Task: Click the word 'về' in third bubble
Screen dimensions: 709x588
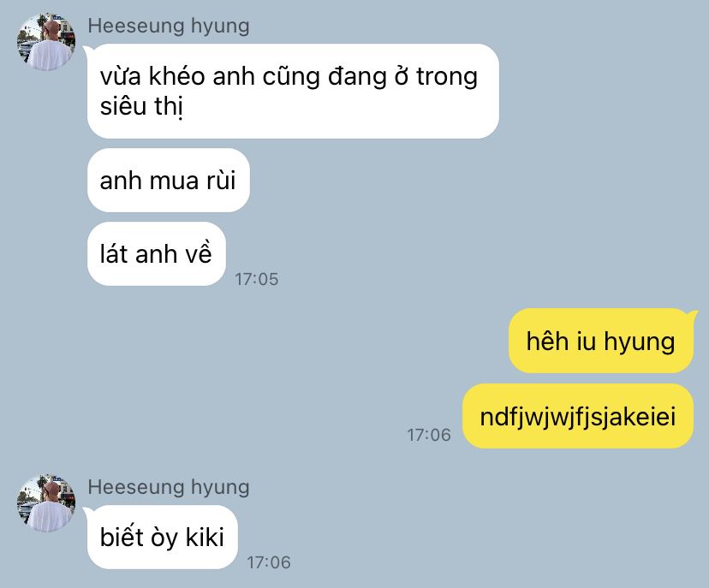Action: [x=198, y=253]
